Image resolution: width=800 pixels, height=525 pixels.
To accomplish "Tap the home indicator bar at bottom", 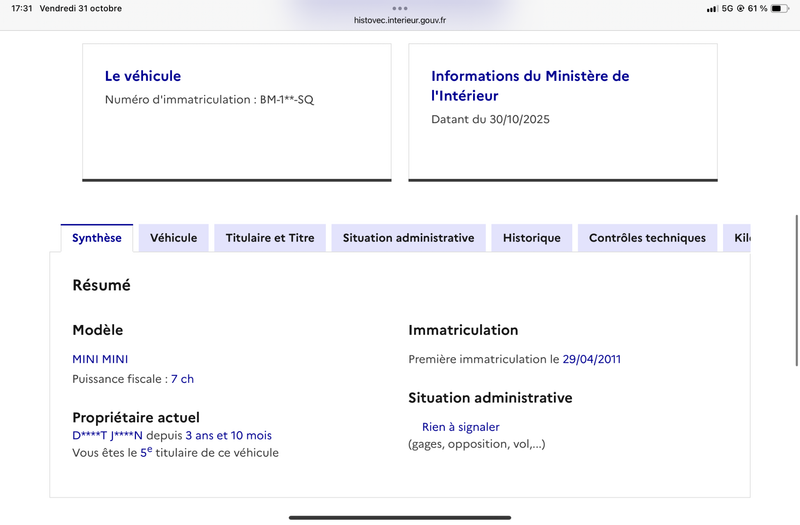I will [x=400, y=517].
